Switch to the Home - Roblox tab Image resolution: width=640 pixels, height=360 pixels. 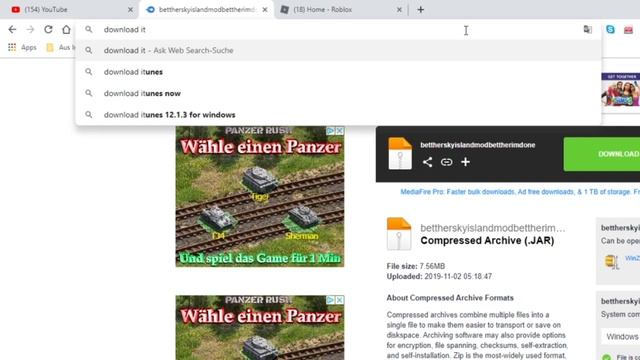[x=341, y=9]
